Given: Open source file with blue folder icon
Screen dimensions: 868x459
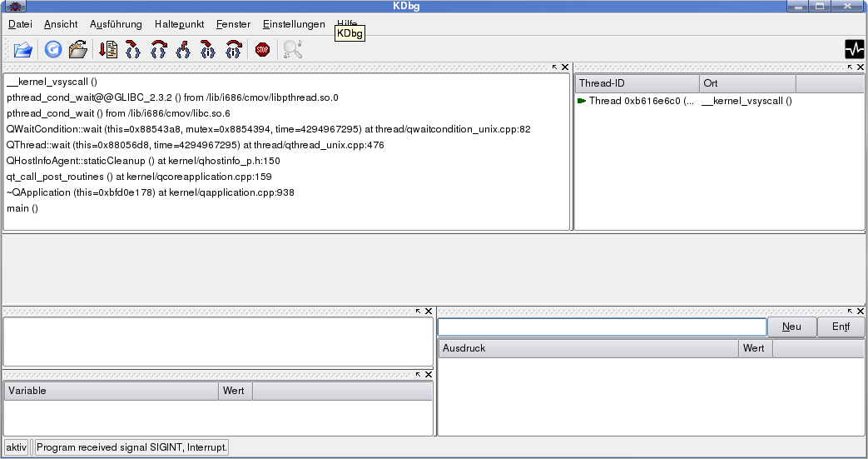Looking at the screenshot, I should coord(22,50).
